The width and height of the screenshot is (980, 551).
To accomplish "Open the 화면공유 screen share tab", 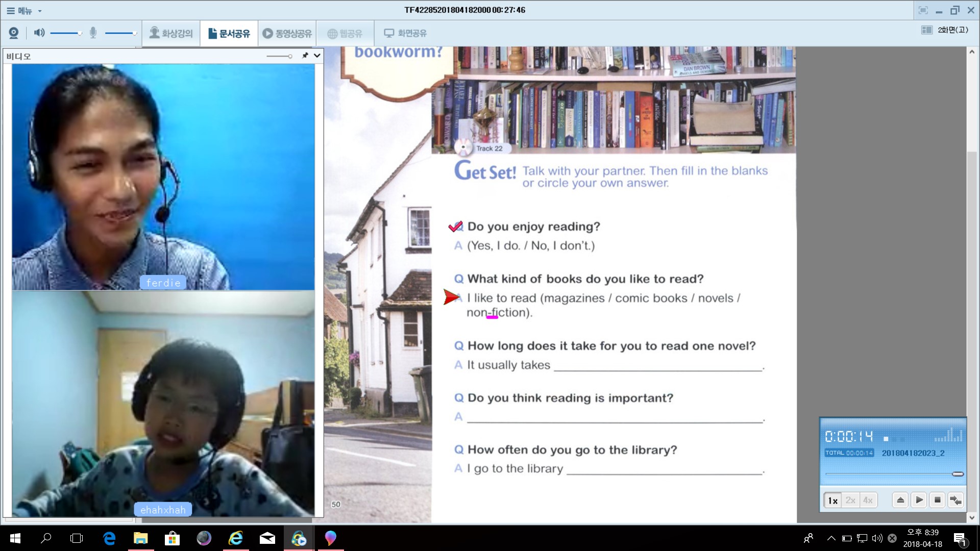I will (x=405, y=34).
